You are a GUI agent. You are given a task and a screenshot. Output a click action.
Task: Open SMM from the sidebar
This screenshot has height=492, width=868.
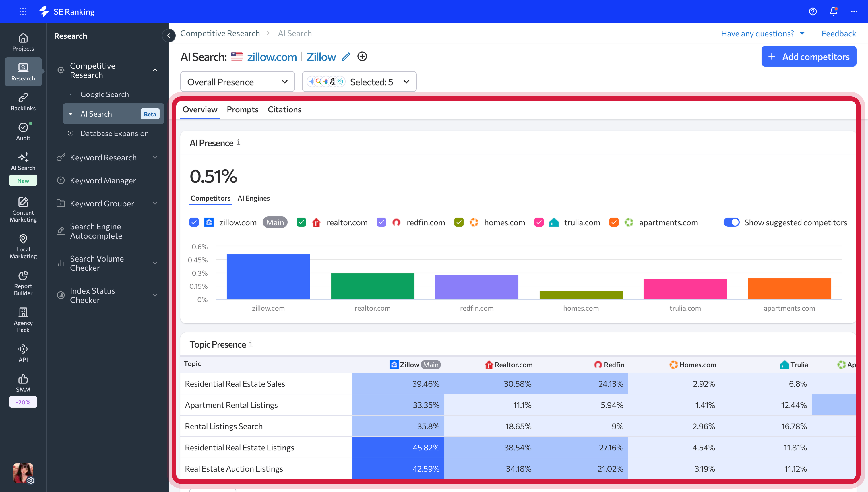click(x=23, y=383)
